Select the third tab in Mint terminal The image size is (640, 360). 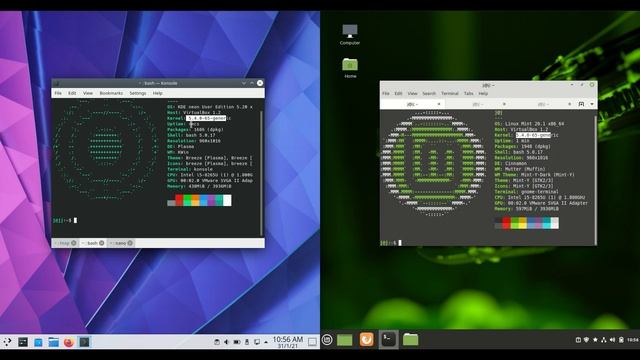pyautogui.click(x=542, y=104)
